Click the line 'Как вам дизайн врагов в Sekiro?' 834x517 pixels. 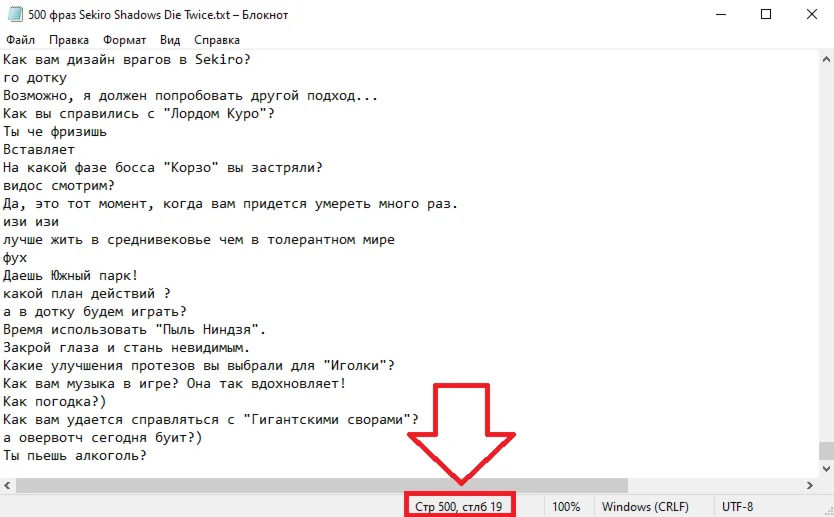point(127,60)
